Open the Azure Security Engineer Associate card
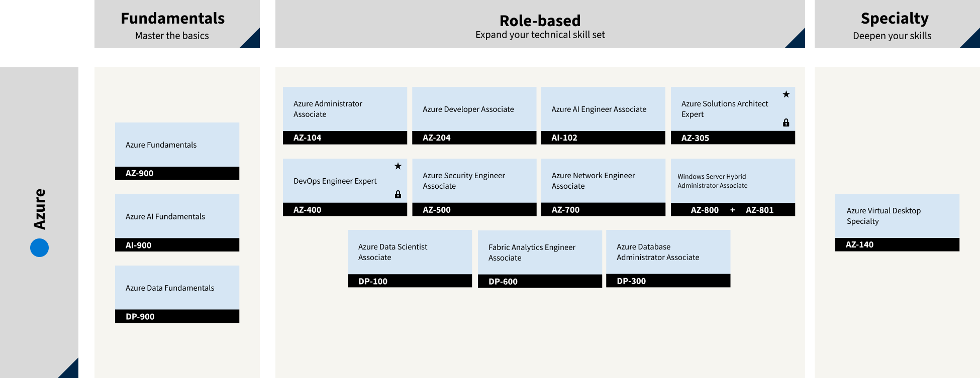The height and width of the screenshot is (378, 980). click(x=474, y=187)
